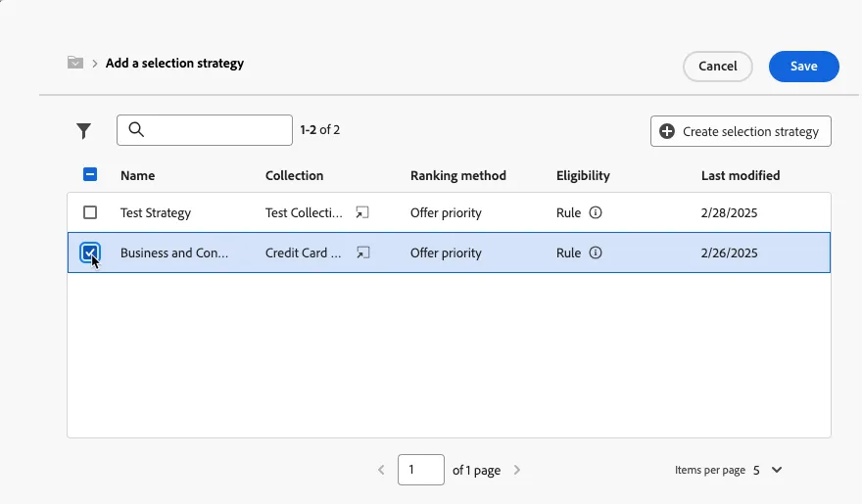The height and width of the screenshot is (504, 862).
Task: Click the folder breadcrumb icon
Action: click(x=75, y=63)
